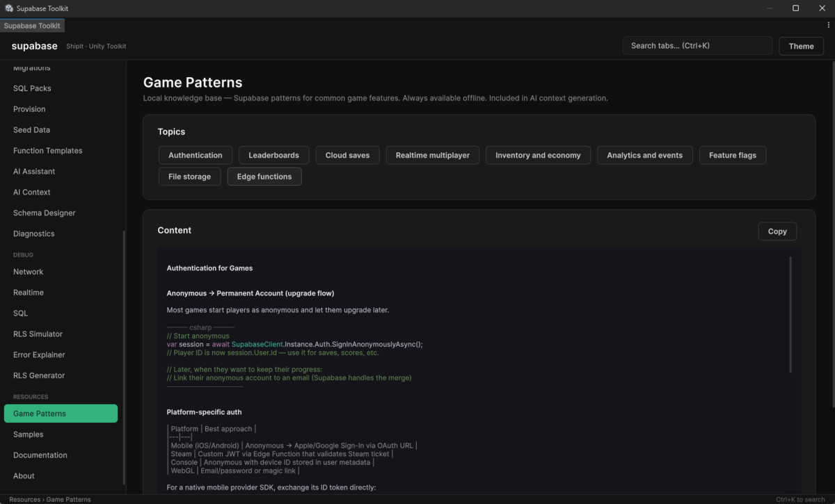Screen dimensions: 835x504
Task: Select the Leaderboards topic
Action: tap(273, 155)
